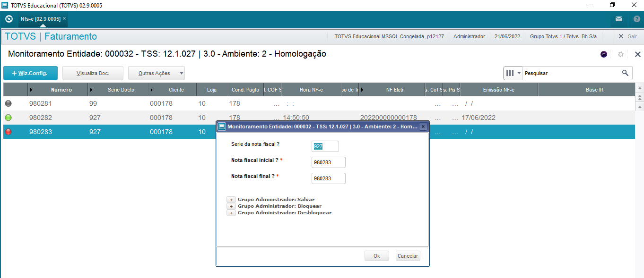Expand Grupo Administrador: Salvar
644x278 pixels.
(231, 200)
